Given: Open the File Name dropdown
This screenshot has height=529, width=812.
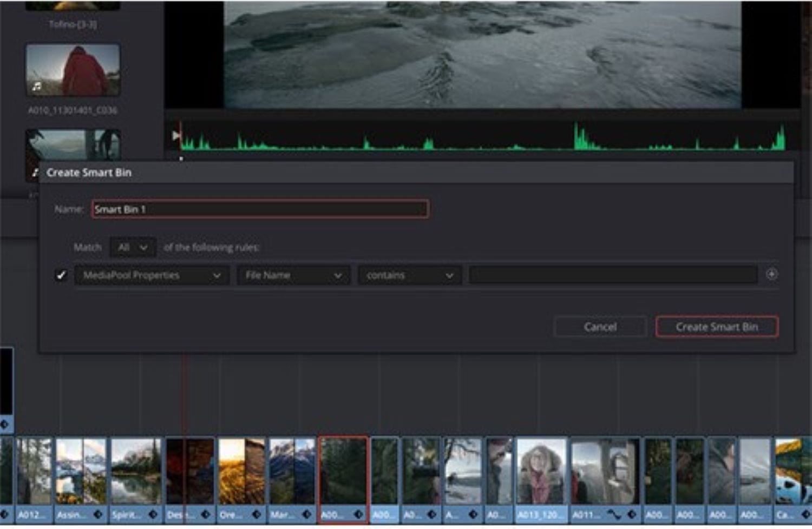Looking at the screenshot, I should click(x=293, y=275).
